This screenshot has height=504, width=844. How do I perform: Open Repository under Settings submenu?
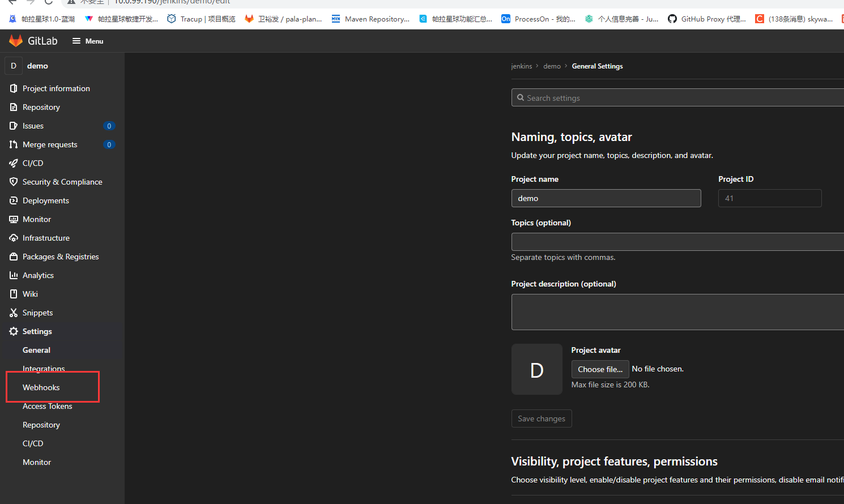pyautogui.click(x=41, y=425)
